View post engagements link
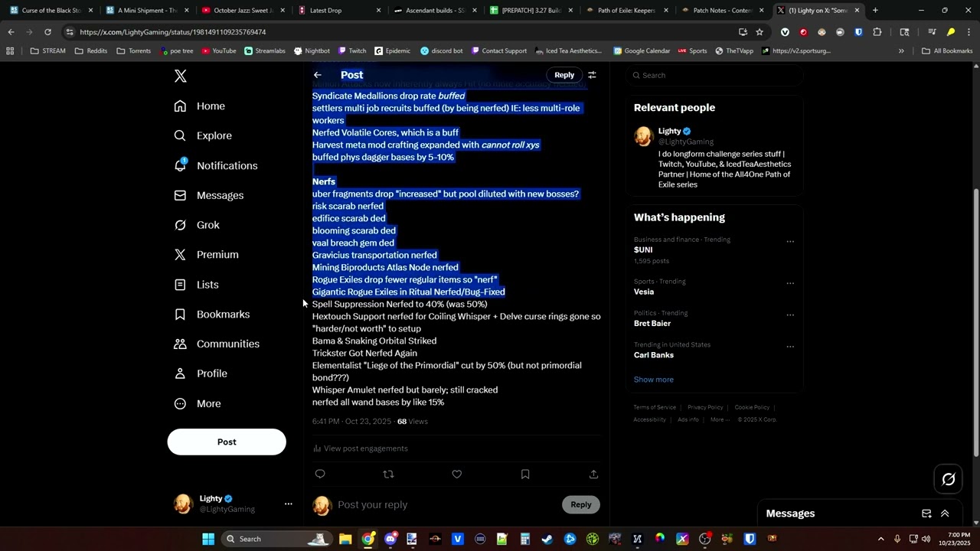The width and height of the screenshot is (980, 551). coord(361,448)
